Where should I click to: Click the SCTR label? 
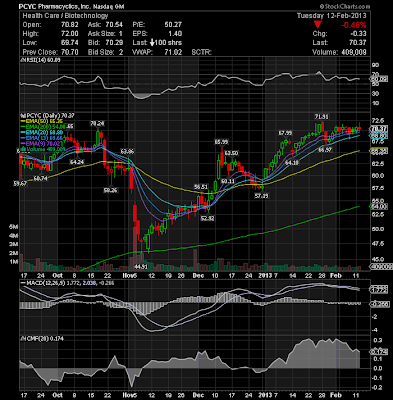click(x=201, y=52)
